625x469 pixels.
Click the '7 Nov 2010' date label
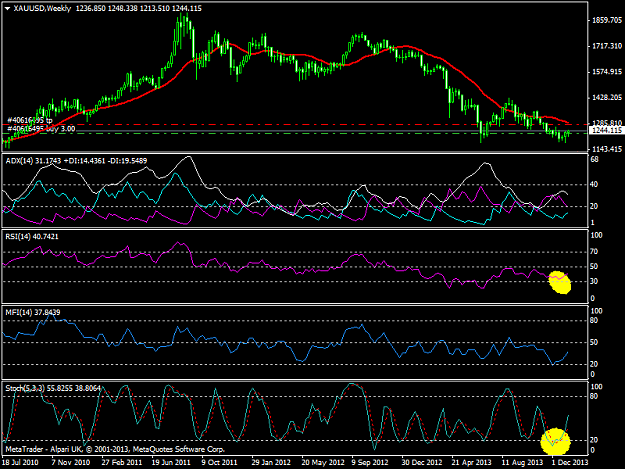tap(71, 462)
